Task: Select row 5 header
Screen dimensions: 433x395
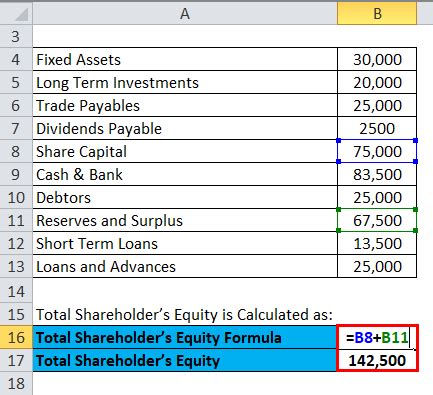Action: coord(16,82)
